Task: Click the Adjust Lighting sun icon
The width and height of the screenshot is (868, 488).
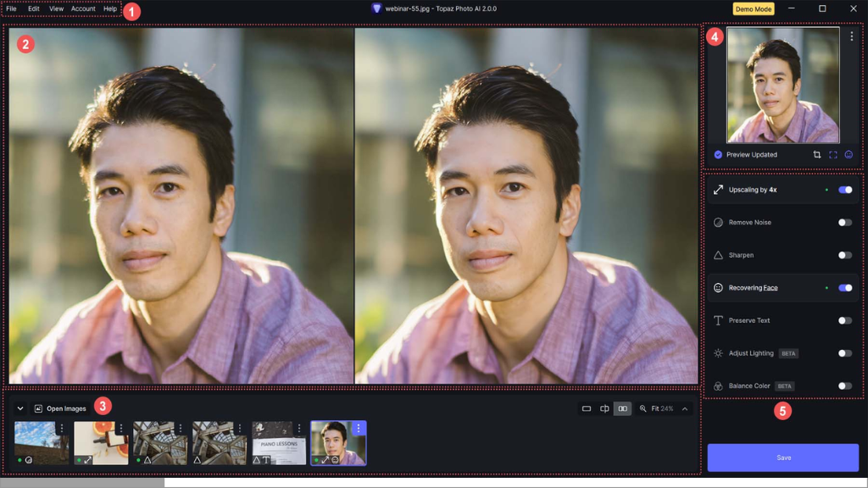Action: click(x=718, y=353)
